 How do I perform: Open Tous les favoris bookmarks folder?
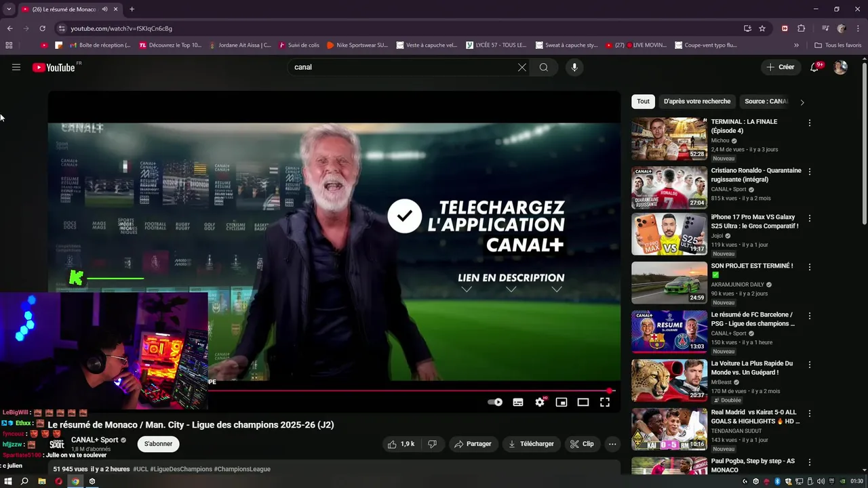pos(838,45)
